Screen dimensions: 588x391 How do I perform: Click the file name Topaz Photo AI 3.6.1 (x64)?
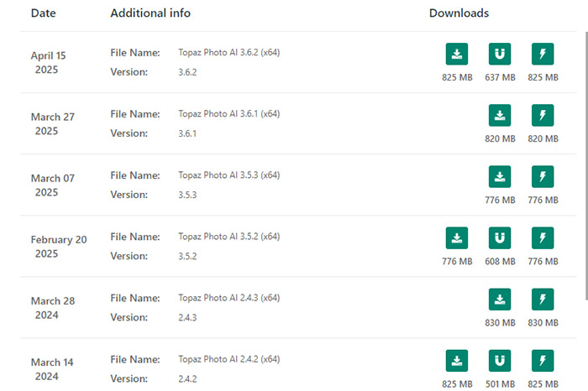pos(229,114)
